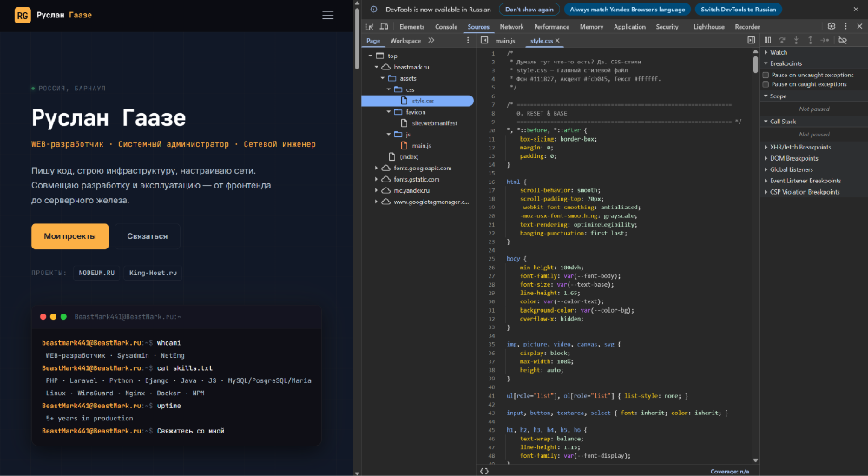The image size is (868, 476).
Task: Open the Application panel
Action: tap(629, 27)
